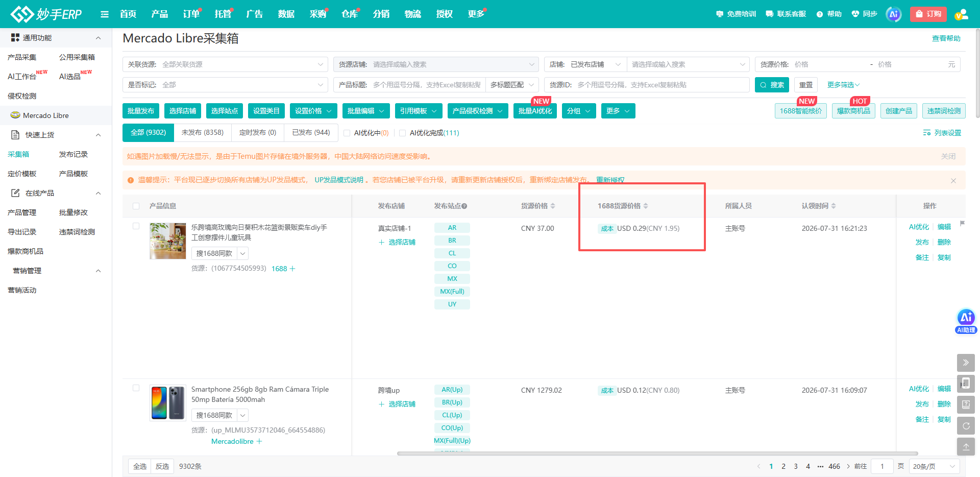Click the help question mark beside 发布站点

point(464,206)
